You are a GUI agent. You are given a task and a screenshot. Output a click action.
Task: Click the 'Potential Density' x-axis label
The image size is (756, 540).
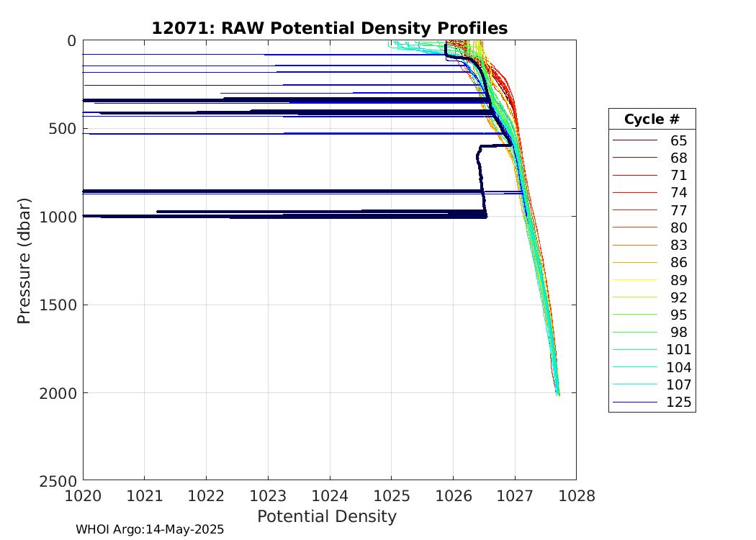point(327,516)
